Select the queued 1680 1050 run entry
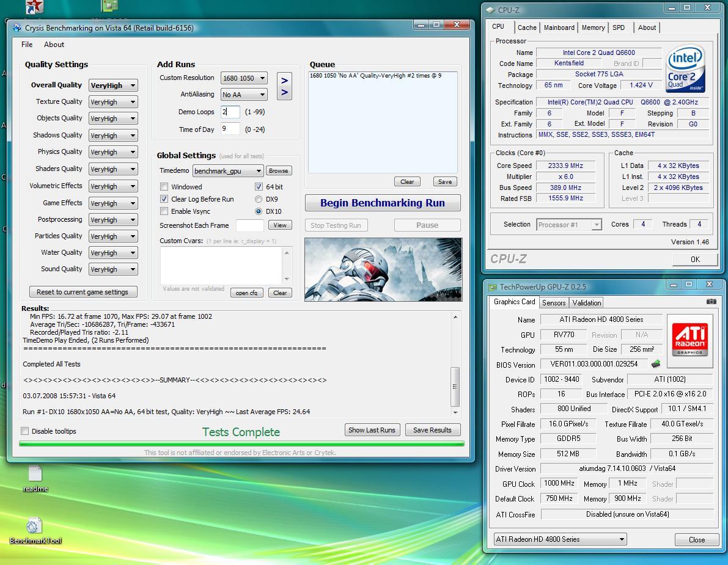This screenshot has width=728, height=565. [x=375, y=76]
